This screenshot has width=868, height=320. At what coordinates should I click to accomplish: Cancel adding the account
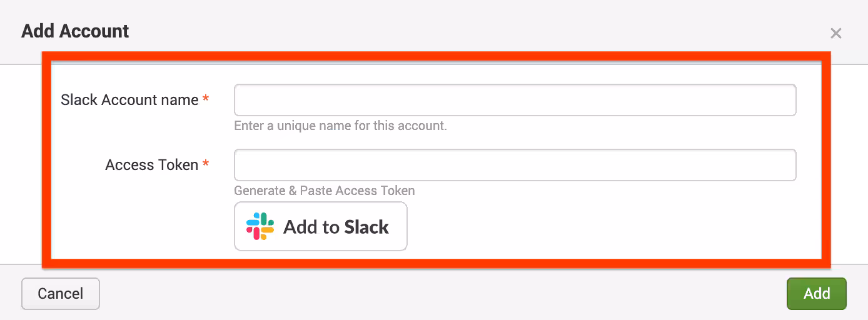click(61, 294)
